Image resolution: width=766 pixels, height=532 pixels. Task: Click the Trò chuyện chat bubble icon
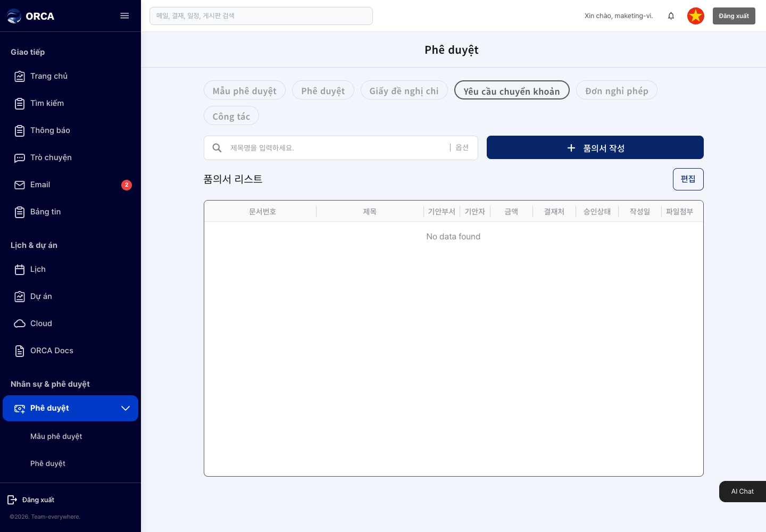pos(20,158)
